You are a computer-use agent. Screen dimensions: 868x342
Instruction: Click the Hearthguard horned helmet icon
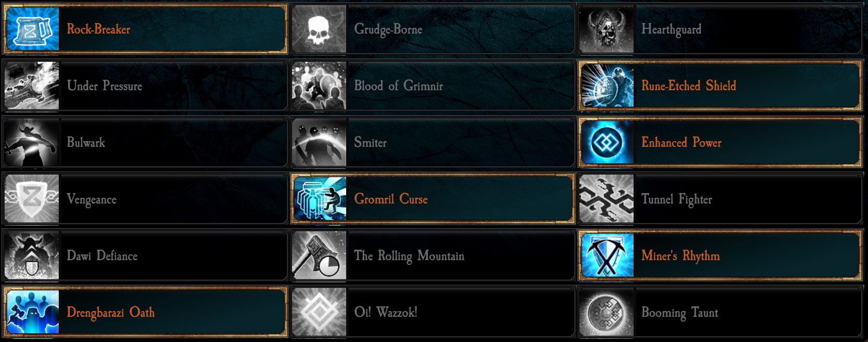tap(607, 29)
